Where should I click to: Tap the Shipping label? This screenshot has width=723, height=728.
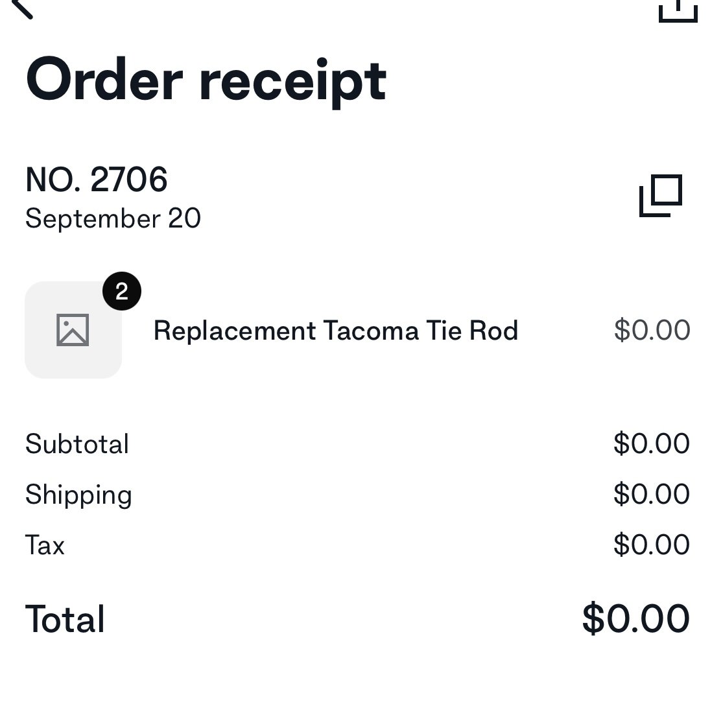[78, 495]
